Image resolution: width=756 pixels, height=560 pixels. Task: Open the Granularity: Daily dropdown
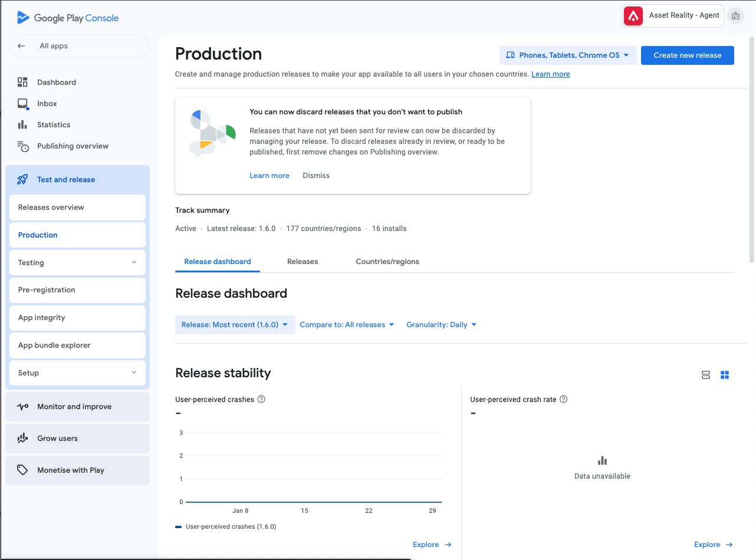tap(441, 325)
